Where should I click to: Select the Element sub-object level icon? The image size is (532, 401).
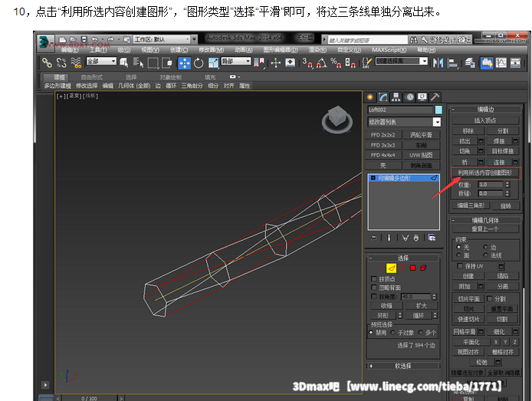(423, 268)
